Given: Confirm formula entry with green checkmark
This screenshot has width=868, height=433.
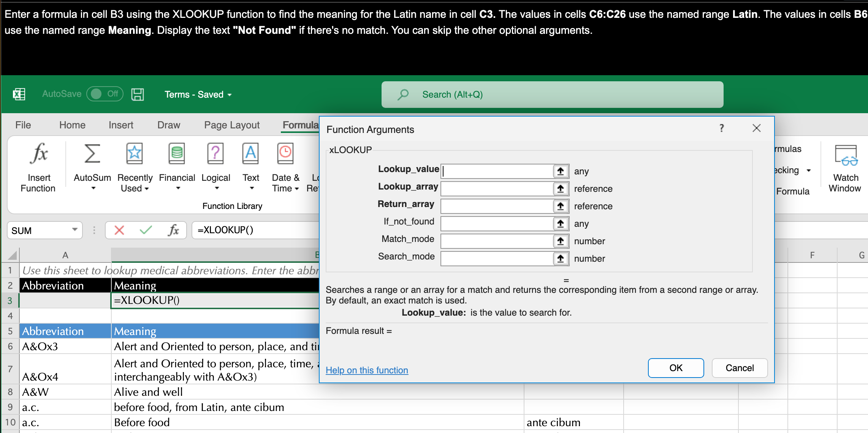Looking at the screenshot, I should tap(146, 230).
